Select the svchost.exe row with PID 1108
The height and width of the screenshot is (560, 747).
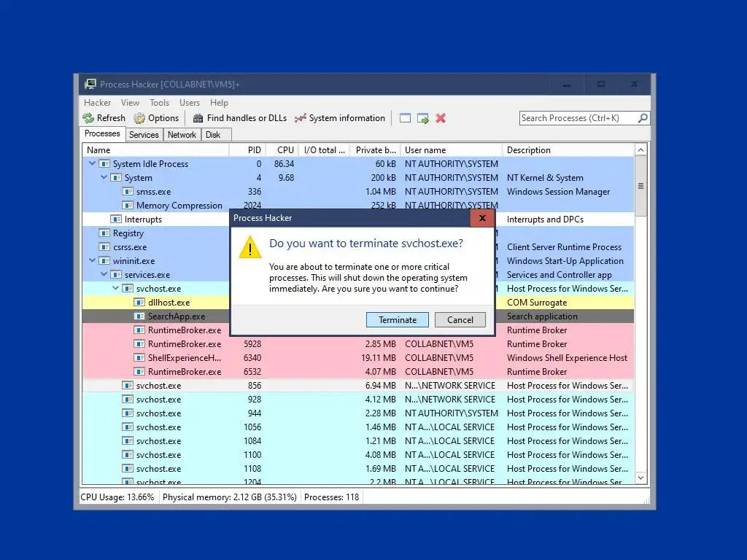click(358, 469)
